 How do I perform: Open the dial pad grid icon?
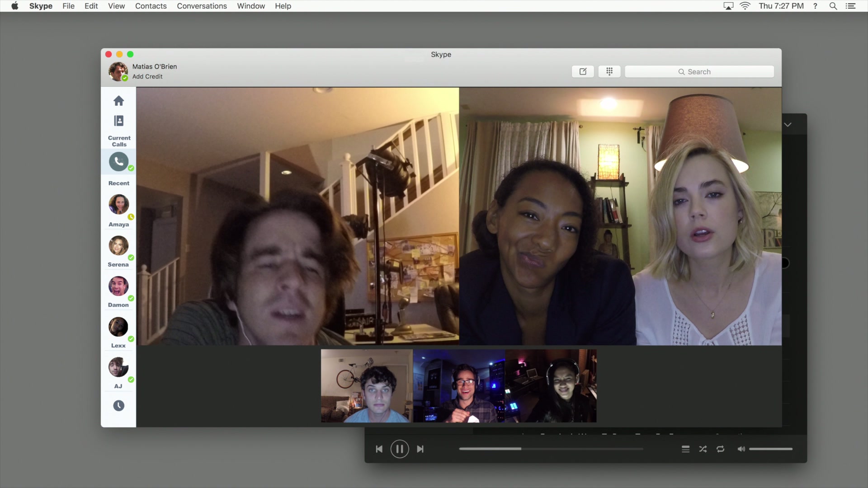coord(609,71)
